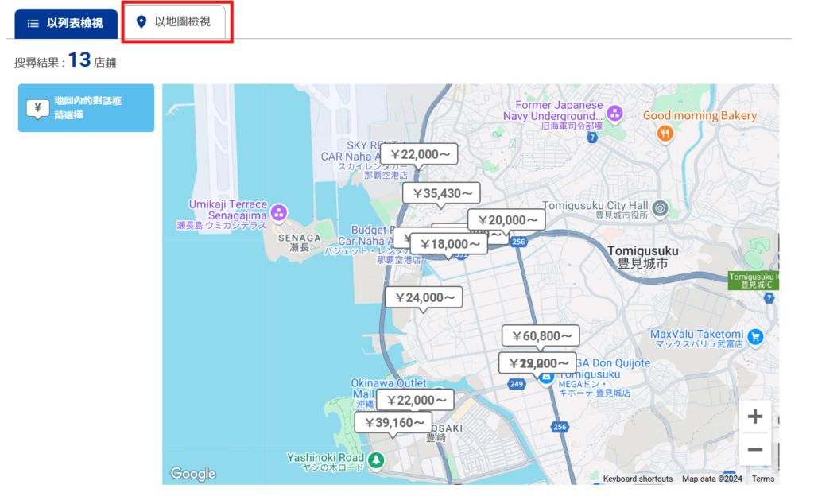
Task: Select the ¥35,430~ price bubble
Action: [442, 194]
